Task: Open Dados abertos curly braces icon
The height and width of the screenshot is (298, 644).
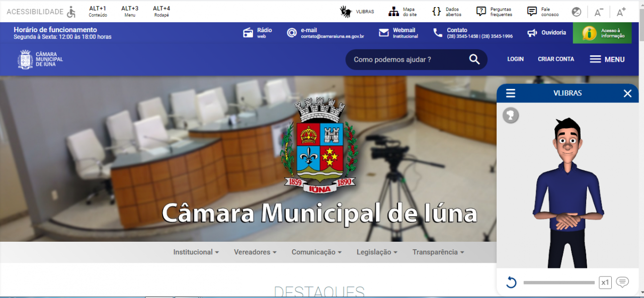Action: pyautogui.click(x=437, y=12)
